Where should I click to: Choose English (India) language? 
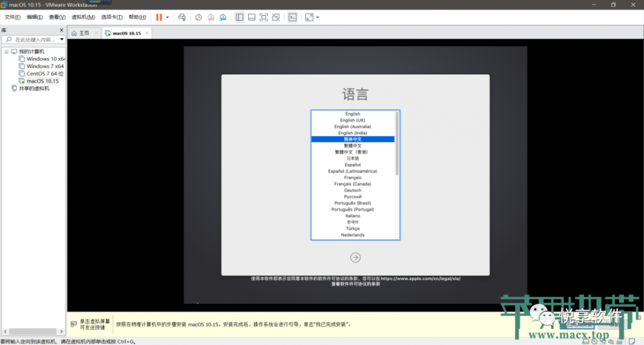point(353,133)
